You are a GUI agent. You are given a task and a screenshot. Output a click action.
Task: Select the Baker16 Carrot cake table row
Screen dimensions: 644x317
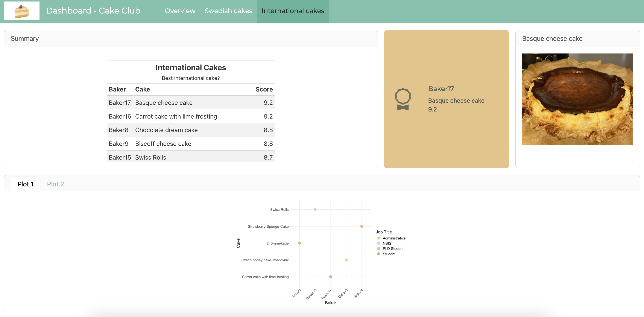(190, 116)
